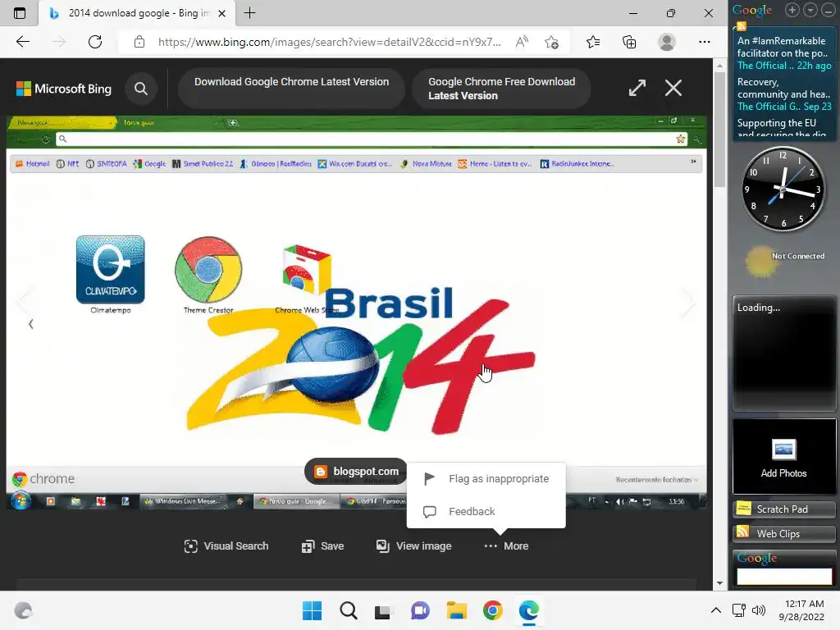Refresh the Bing images page
The height and width of the screenshot is (630, 840).
[95, 42]
